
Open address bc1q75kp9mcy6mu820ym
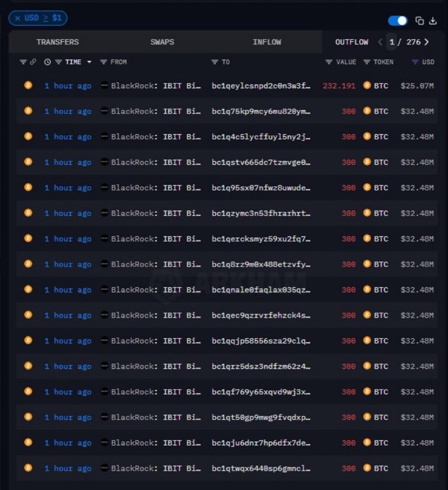tap(261, 111)
